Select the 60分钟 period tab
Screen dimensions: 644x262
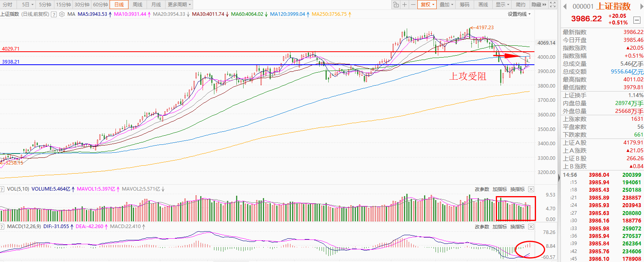point(101,5)
